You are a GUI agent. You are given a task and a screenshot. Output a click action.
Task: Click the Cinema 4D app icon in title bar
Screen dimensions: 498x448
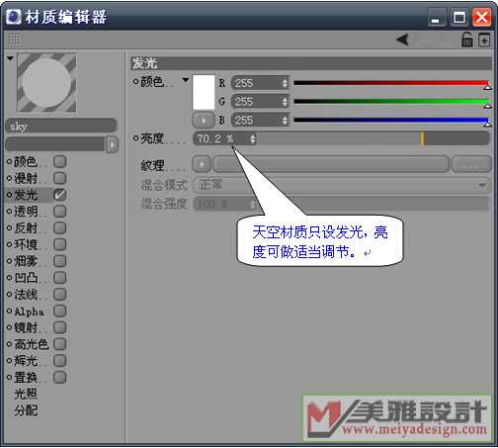pos(14,17)
